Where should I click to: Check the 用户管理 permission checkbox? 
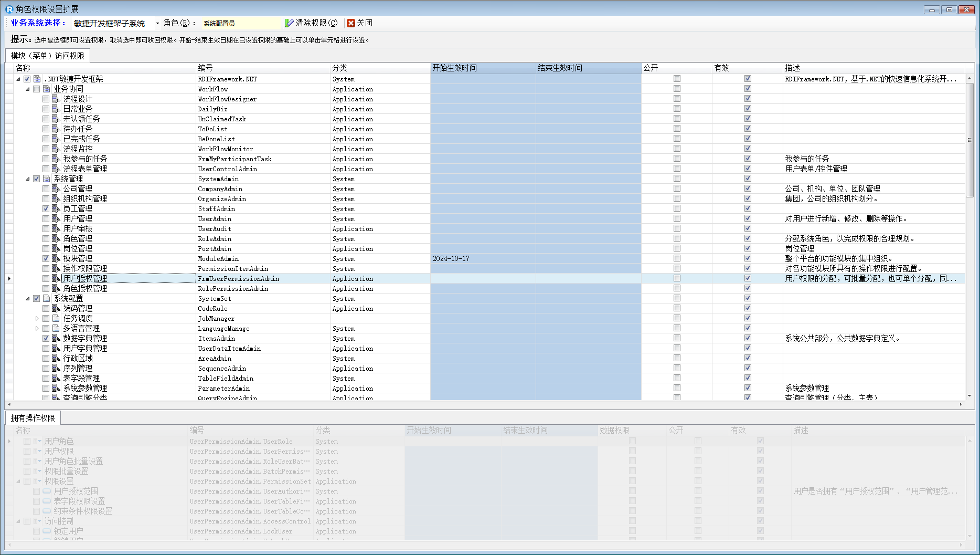click(x=46, y=219)
